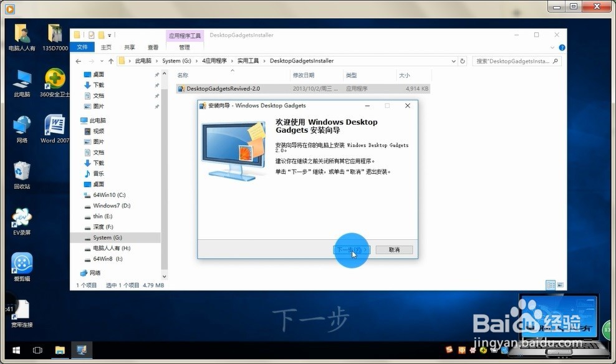This screenshot has width=616, height=364.
Task: Click 4应用程序 in the address breadcrumb
Action: click(x=214, y=61)
